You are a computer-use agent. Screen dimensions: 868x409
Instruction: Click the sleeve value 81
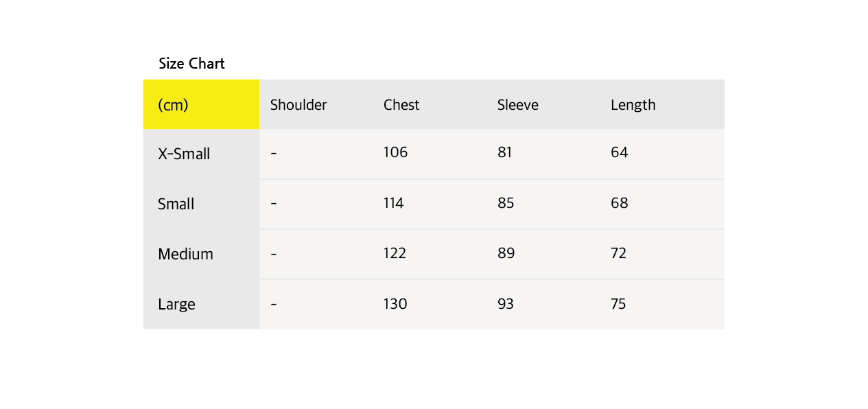(505, 152)
